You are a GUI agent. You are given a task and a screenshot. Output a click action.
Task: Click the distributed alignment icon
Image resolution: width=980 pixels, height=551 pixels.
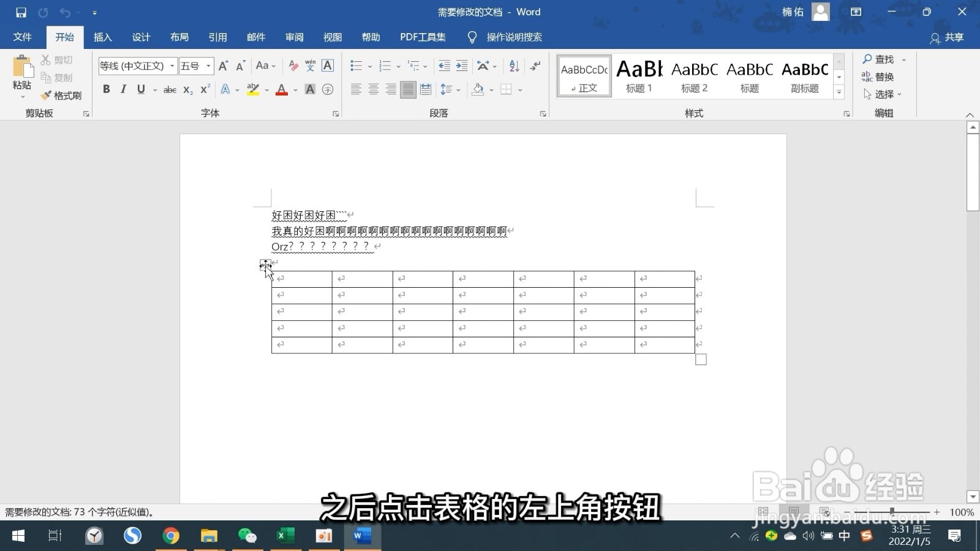(426, 89)
